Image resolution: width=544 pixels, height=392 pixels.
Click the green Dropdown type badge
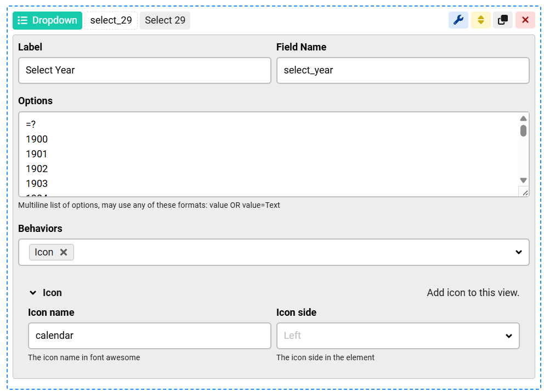pyautogui.click(x=47, y=20)
